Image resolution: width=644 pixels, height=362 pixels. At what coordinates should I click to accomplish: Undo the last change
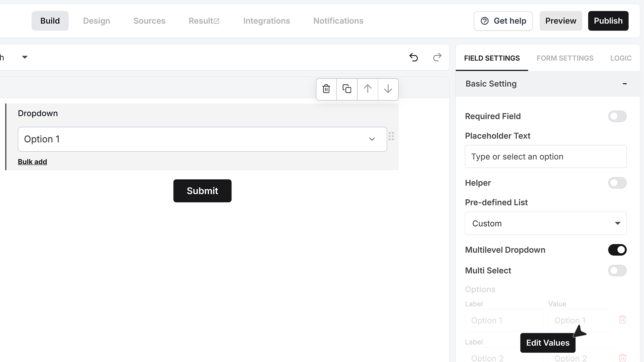414,57
